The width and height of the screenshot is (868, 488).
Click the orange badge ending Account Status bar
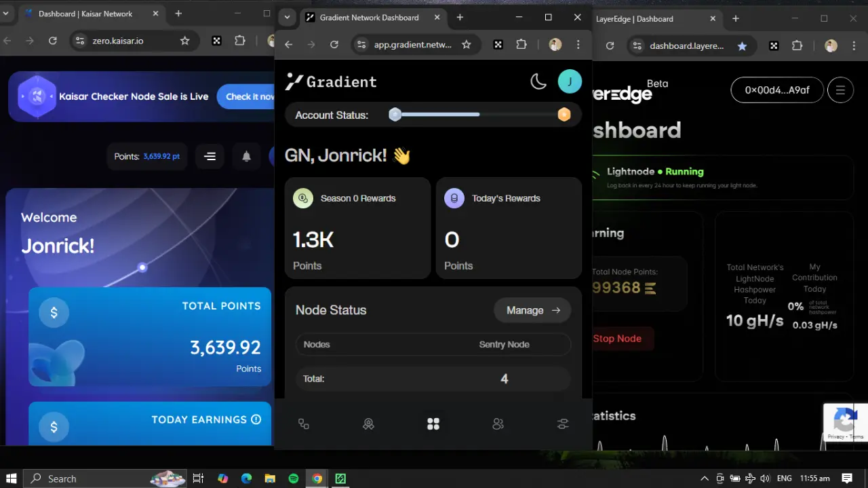564,115
